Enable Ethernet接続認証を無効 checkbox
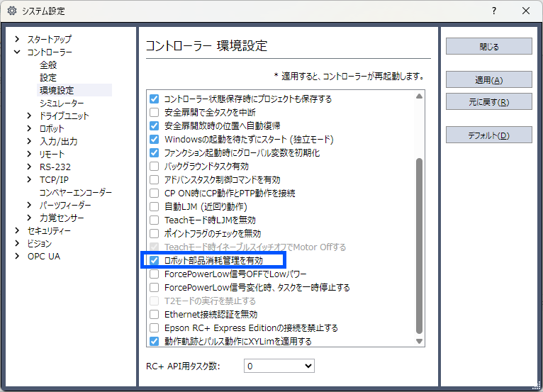543x392 pixels. click(154, 315)
